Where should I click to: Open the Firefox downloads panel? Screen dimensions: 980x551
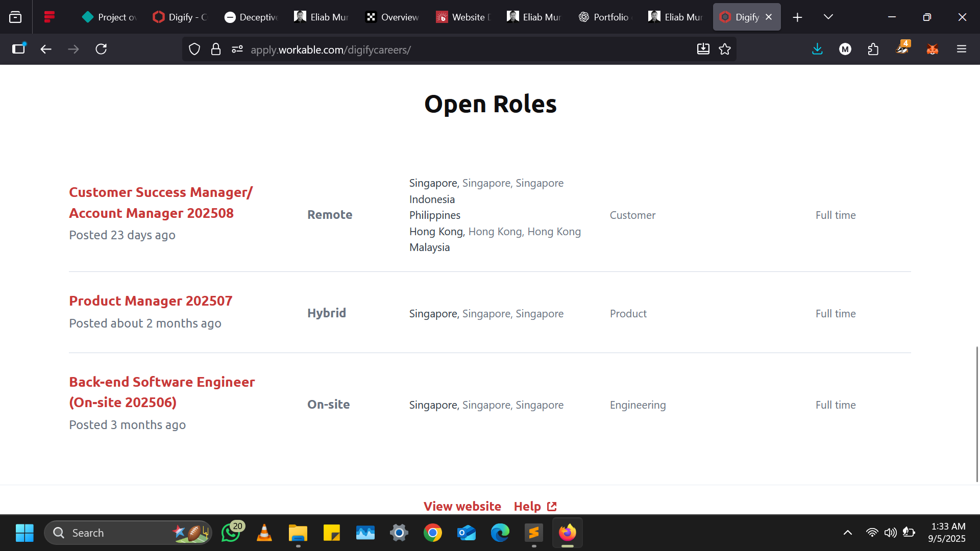(x=817, y=49)
